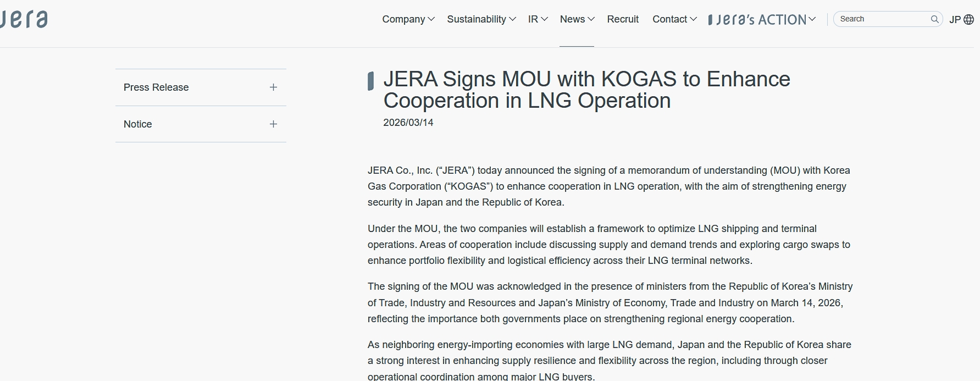Click the Contact menu chevron
This screenshot has width=980, height=381.
pyautogui.click(x=694, y=19)
